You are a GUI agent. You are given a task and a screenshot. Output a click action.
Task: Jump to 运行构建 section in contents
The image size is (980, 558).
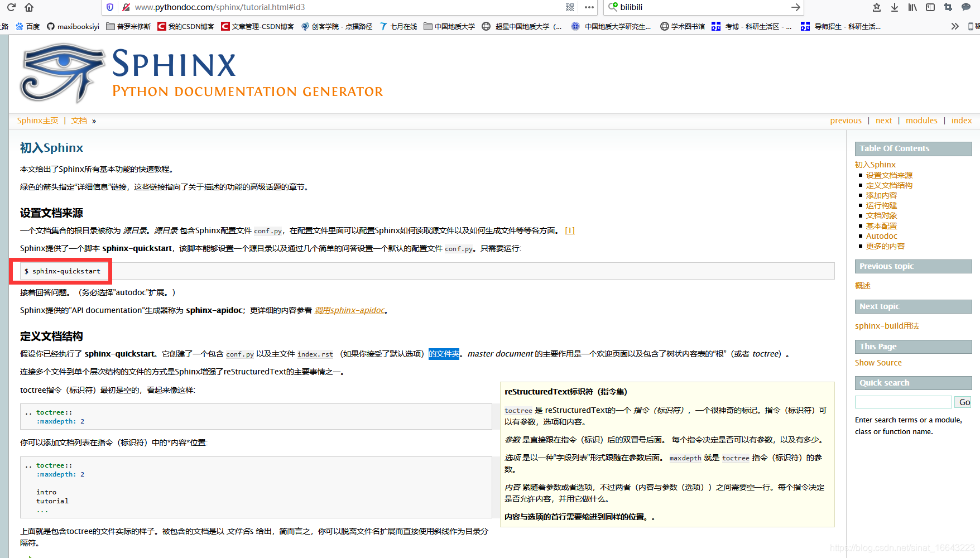(x=881, y=205)
